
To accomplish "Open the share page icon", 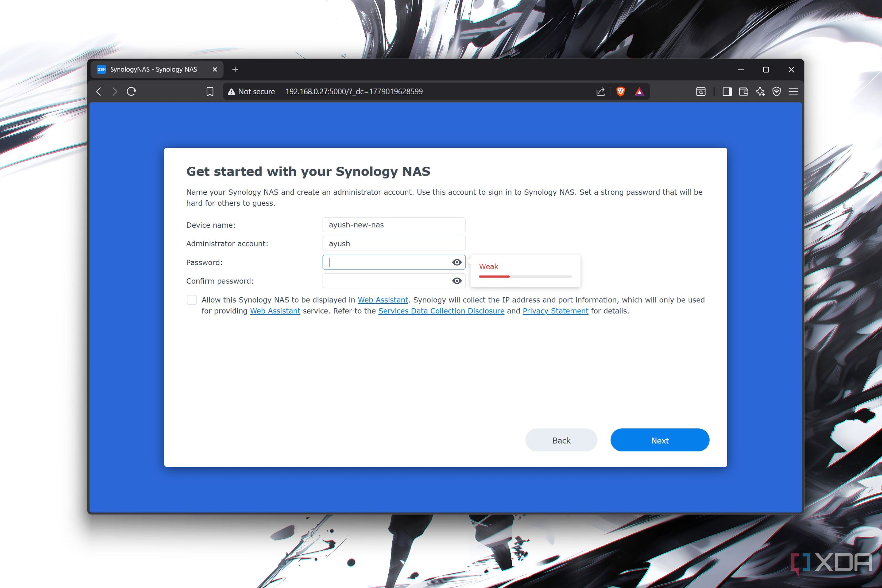I will point(600,91).
